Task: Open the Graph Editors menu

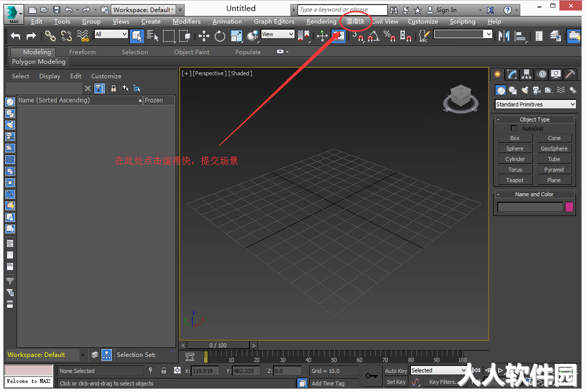Action: pyautogui.click(x=274, y=22)
